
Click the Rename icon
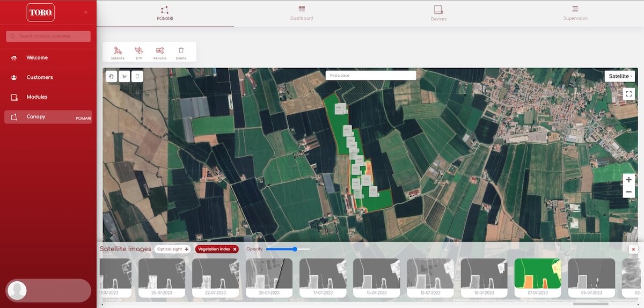160,52
